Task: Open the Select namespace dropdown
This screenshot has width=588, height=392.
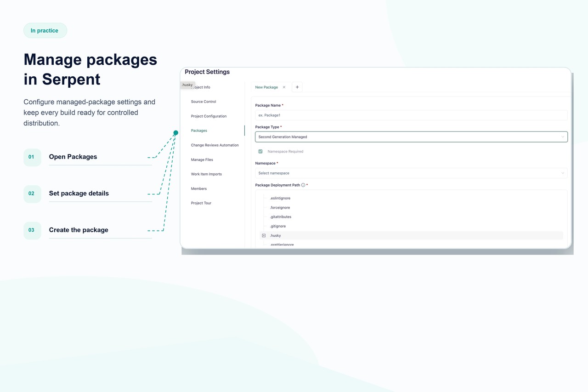Action: (411, 173)
